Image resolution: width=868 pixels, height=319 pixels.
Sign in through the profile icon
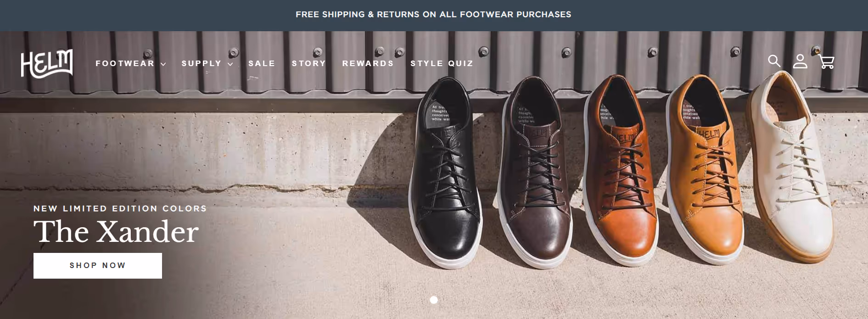[x=801, y=61]
